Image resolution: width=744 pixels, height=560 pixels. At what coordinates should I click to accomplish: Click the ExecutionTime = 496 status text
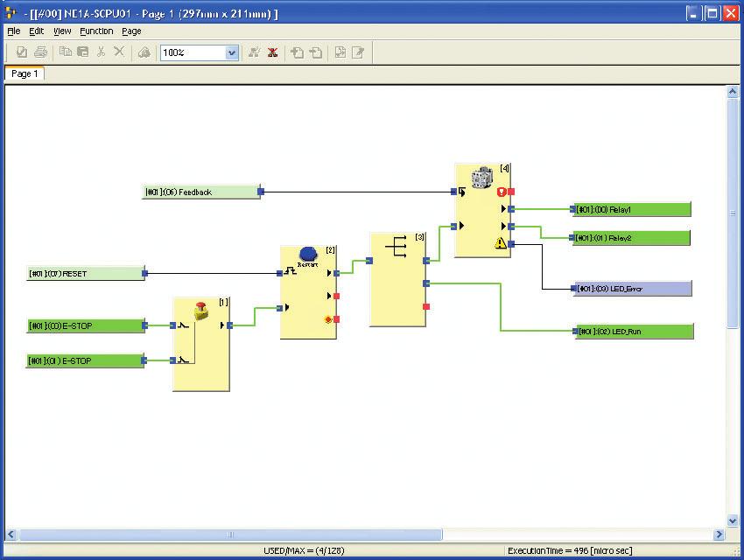[x=570, y=550]
